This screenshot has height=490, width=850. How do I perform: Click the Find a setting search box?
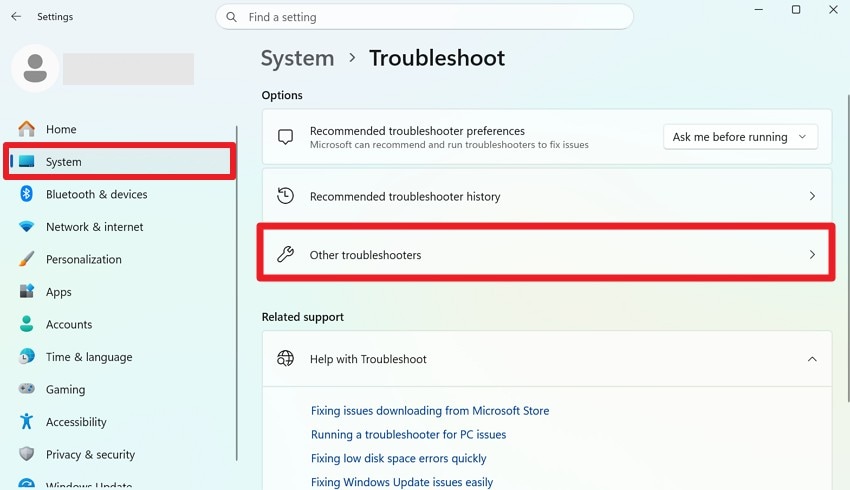[x=424, y=17]
